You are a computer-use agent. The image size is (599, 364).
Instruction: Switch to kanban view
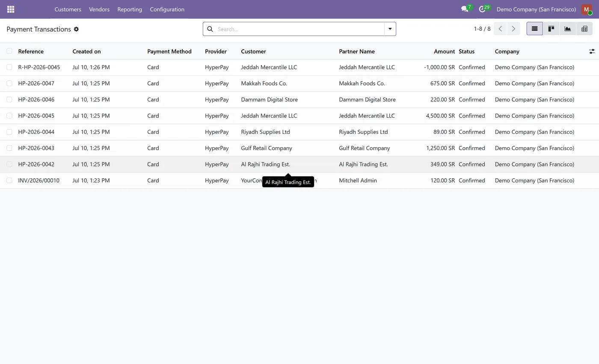(x=551, y=29)
